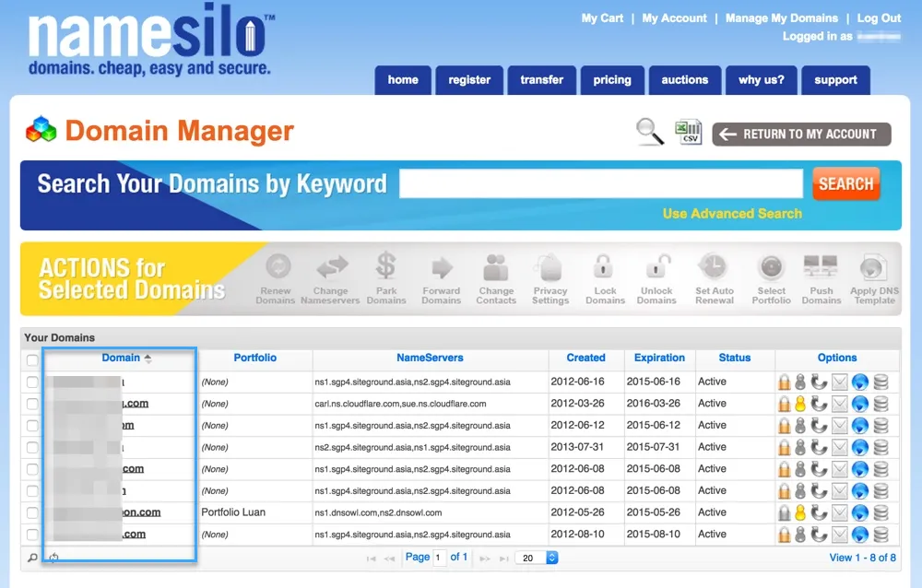Check the row created 2012-06-12

click(32, 426)
